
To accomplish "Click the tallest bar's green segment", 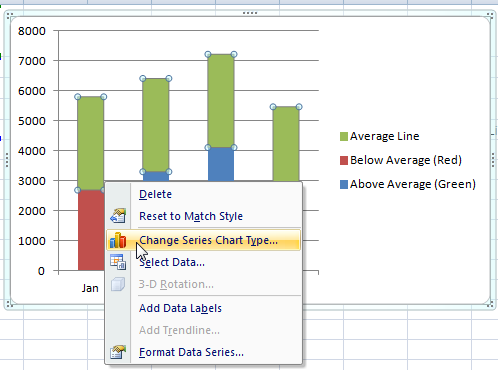I will pos(221,101).
